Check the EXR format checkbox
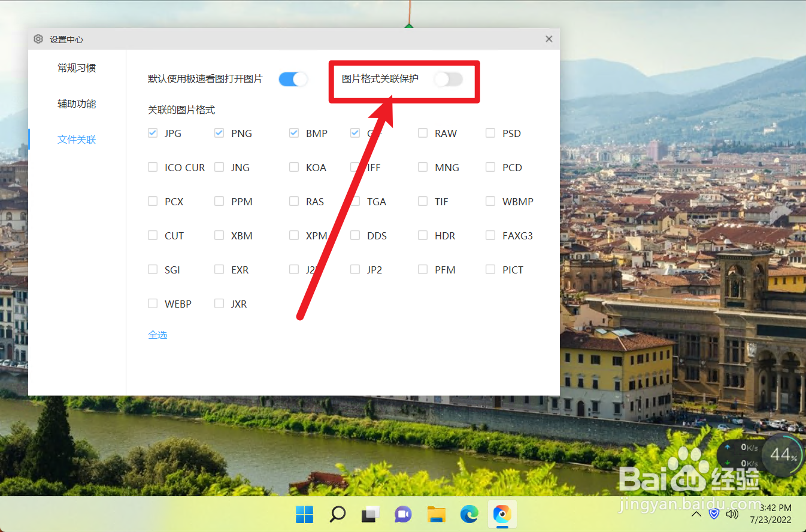Viewport: 806px width, 532px height. [x=219, y=269]
